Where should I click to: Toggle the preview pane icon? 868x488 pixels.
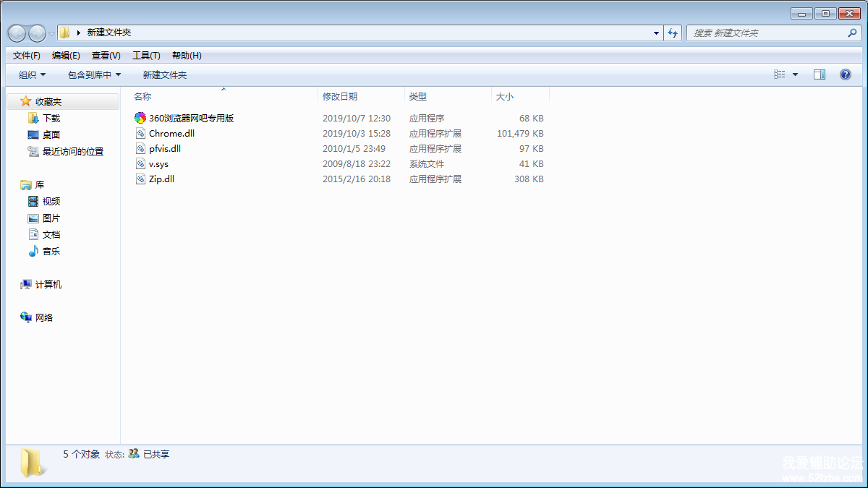[819, 74]
